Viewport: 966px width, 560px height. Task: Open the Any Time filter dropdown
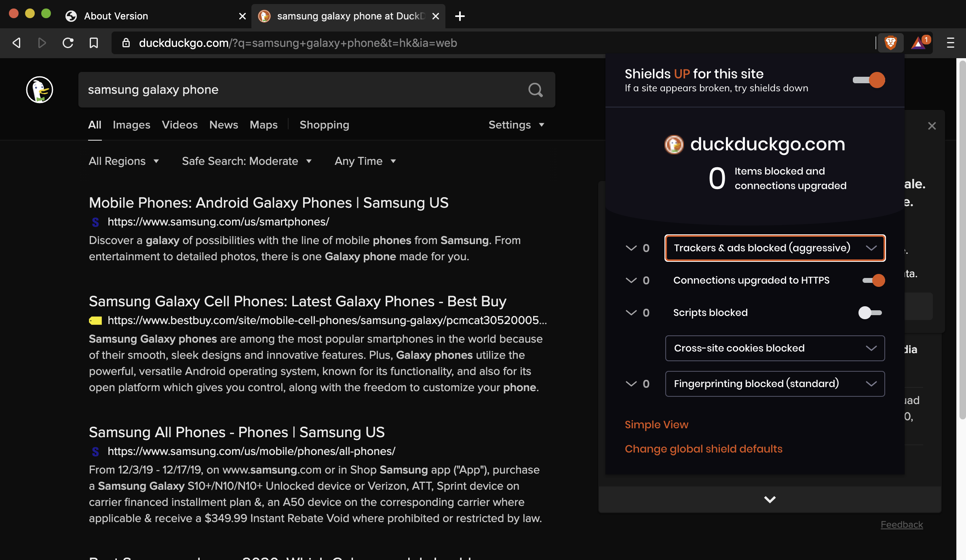coord(365,161)
